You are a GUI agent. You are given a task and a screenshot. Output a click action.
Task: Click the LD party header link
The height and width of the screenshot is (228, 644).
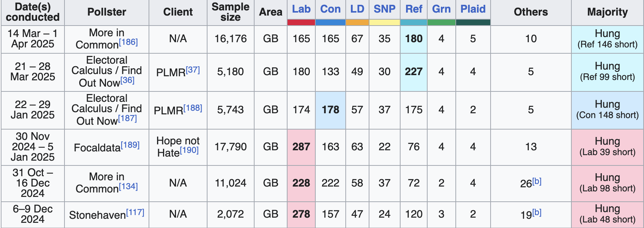tap(357, 9)
